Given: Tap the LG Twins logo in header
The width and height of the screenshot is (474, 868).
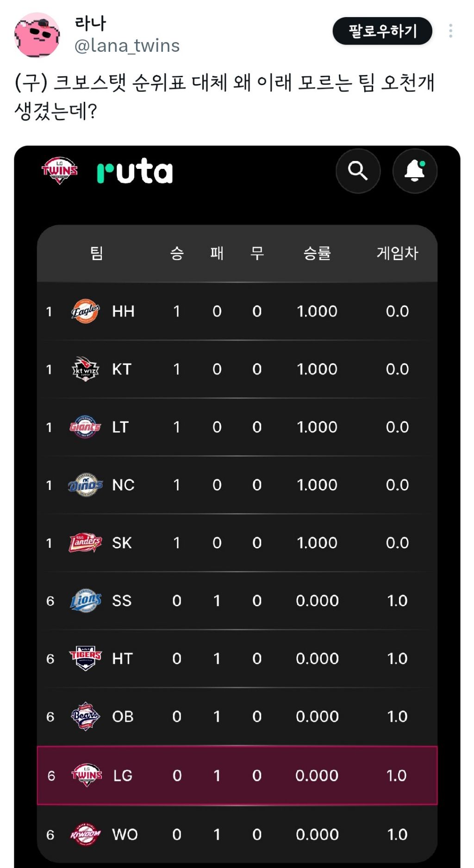Looking at the screenshot, I should [60, 171].
